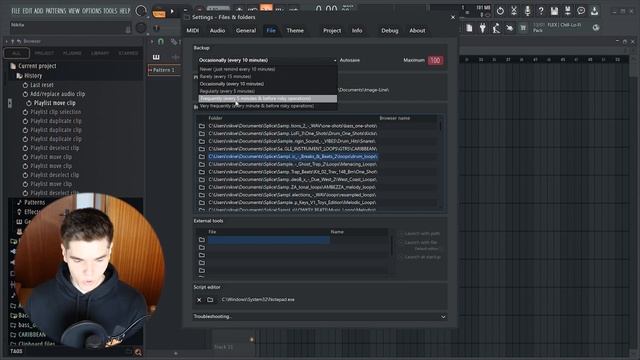This screenshot has width=640, height=360.
Task: Click folder icon next to Notepad.exe path
Action: pyautogui.click(x=210, y=300)
